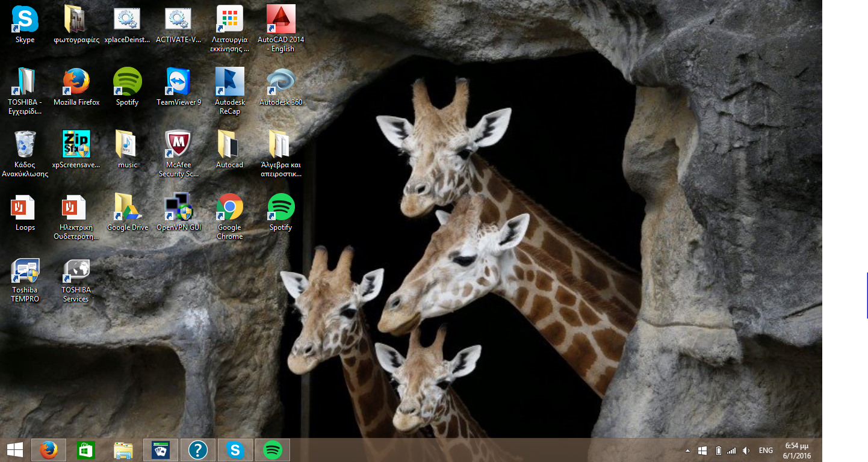Select the ACTIVATE-V... desktop icon
868x462 pixels.
tap(179, 25)
